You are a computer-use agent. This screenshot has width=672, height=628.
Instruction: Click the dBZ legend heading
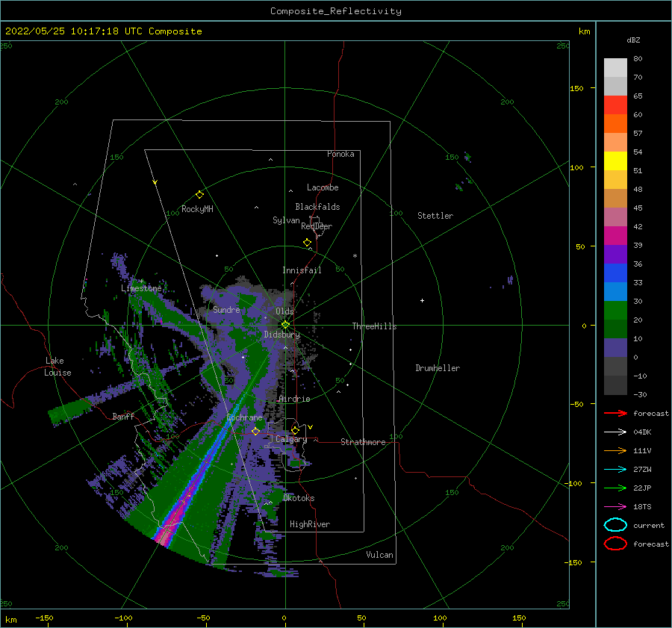click(633, 40)
